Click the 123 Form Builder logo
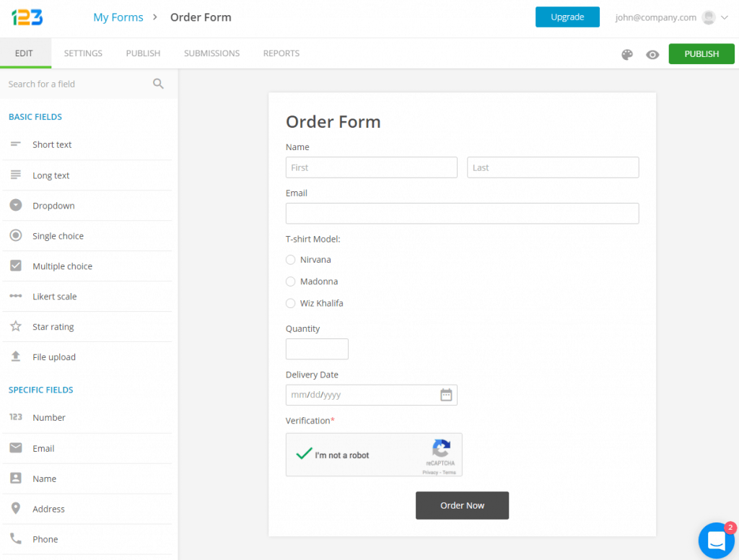 coord(27,17)
